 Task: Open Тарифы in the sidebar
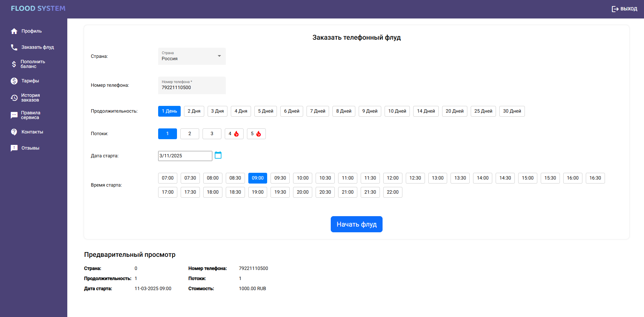click(30, 81)
